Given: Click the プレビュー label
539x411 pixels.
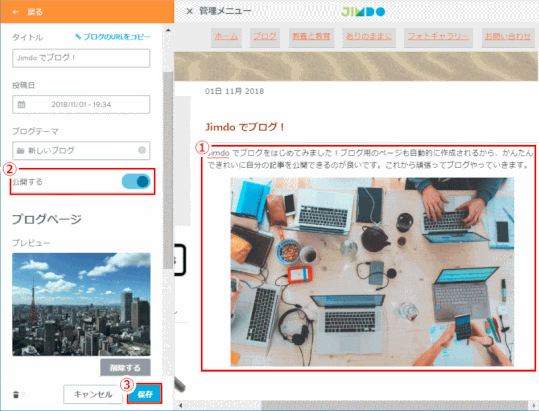Looking at the screenshot, I should (31, 243).
